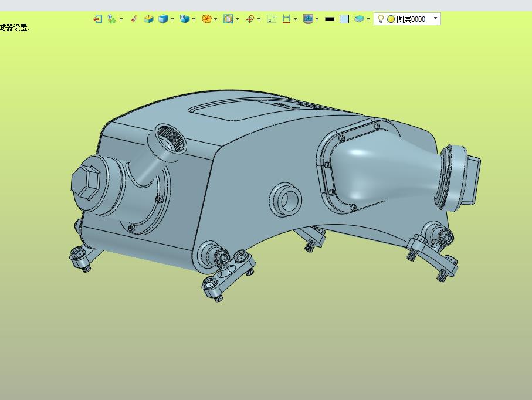Open dropdown beside dimension measure icon
This screenshot has height=400, width=532.
[x=295, y=19]
